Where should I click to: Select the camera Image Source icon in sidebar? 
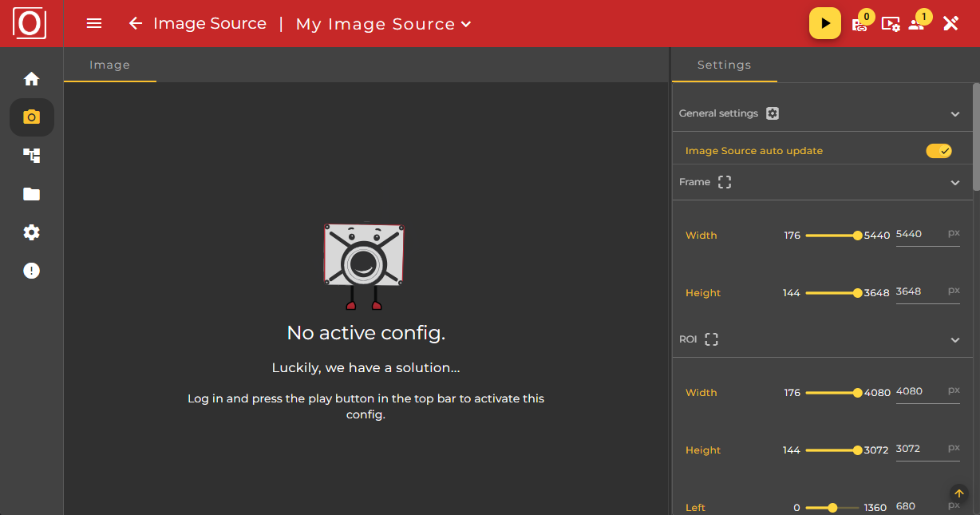(x=31, y=117)
